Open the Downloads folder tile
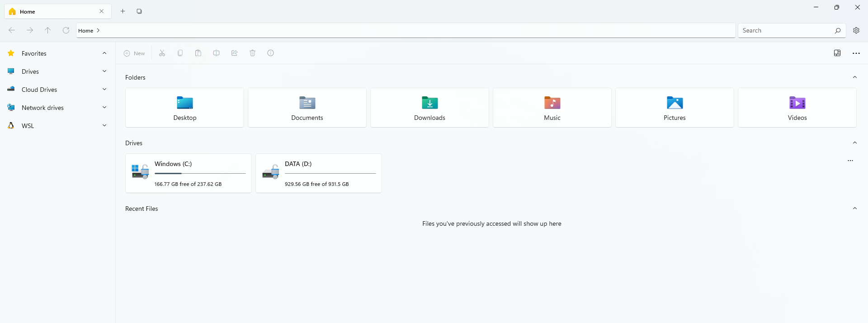868x323 pixels. point(429,108)
